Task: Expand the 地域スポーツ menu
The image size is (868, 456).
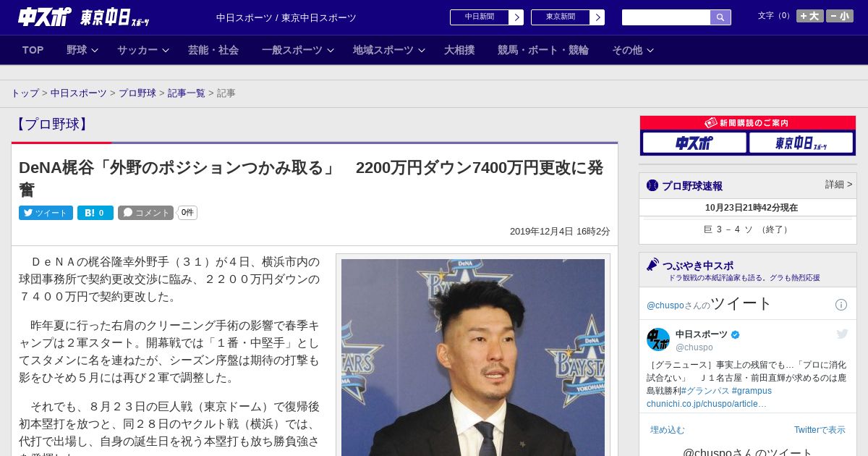Action: tap(388, 50)
